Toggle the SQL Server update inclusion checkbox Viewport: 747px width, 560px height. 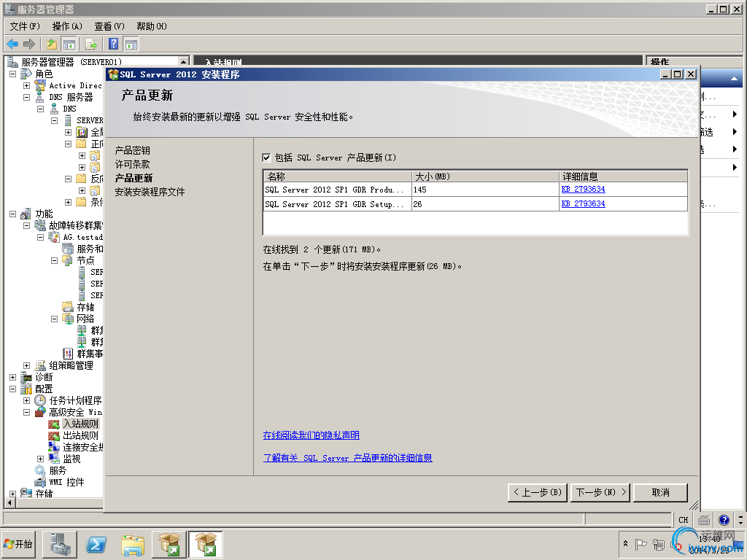click(x=268, y=157)
